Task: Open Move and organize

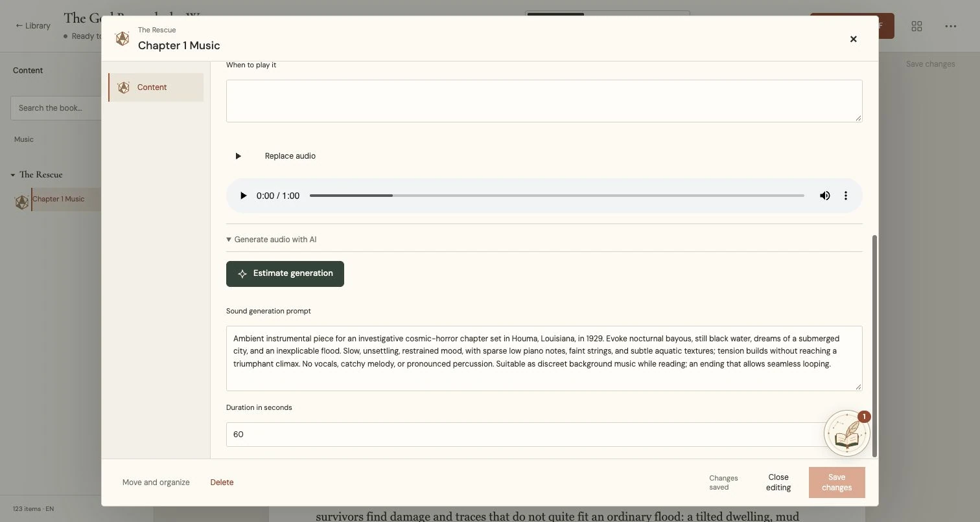Action: pos(156,482)
